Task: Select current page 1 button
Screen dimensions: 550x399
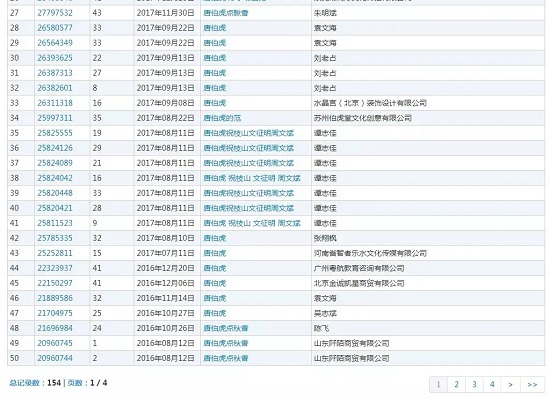Action: click(438, 385)
